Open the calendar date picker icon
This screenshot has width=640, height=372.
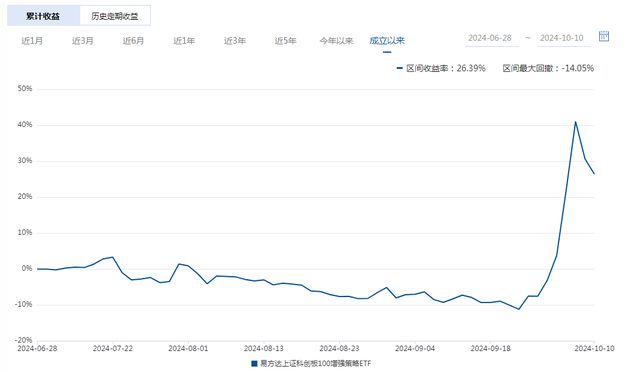click(604, 36)
